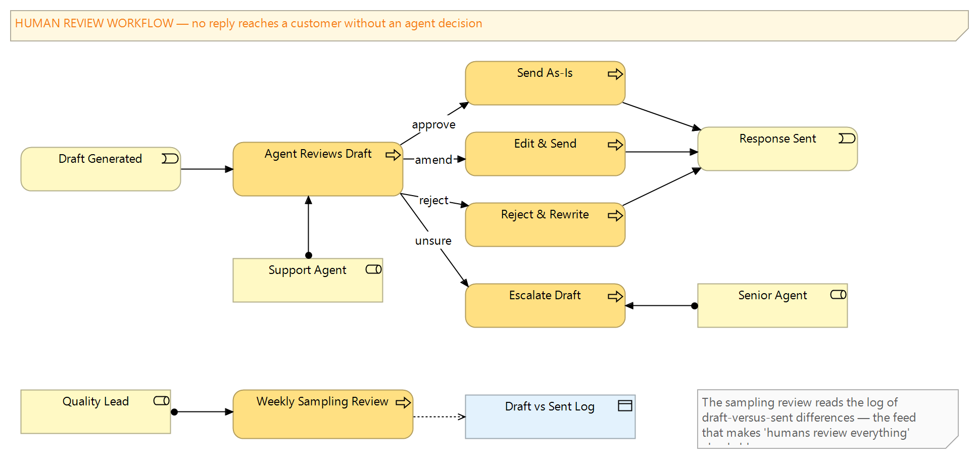
Task: Click the role icon on Senior Agent
Action: click(839, 295)
